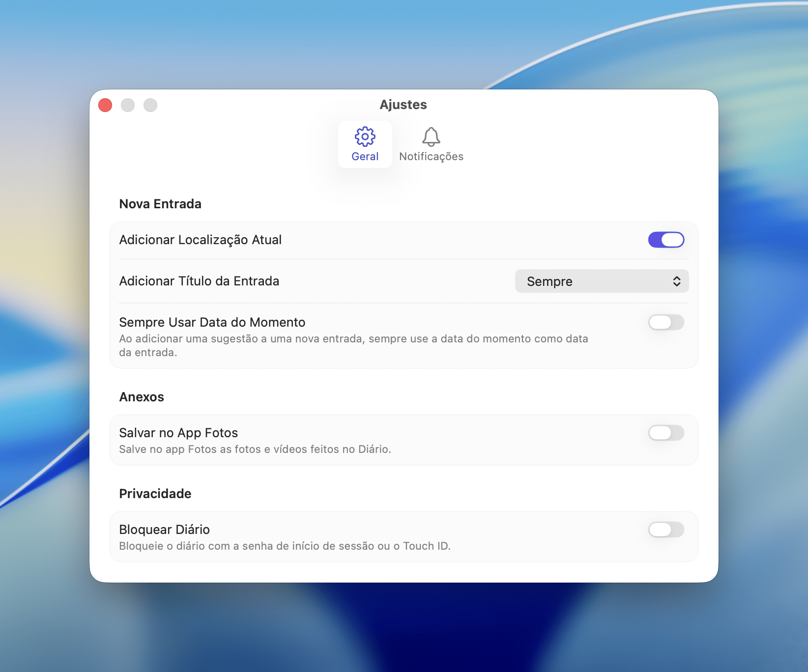Click the Salvar no App Fotos description
Screen dimensions: 808x672
pyautogui.click(x=255, y=449)
